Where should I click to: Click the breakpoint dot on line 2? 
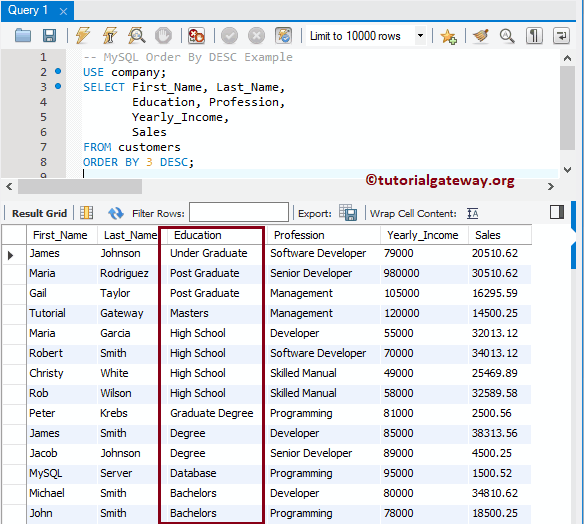[x=58, y=71]
